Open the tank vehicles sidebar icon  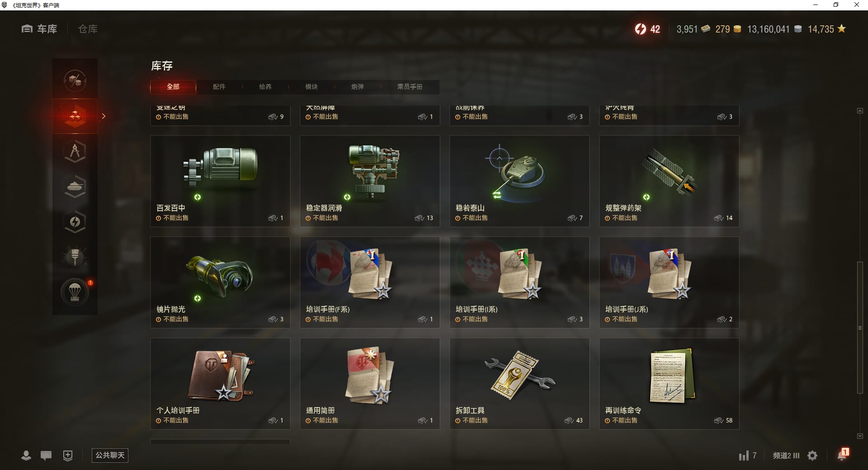tap(75, 187)
